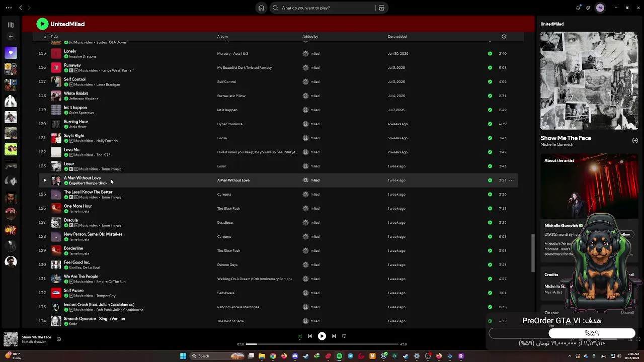
Task: Play the UnitedMilad playlist
Action: (x=42, y=24)
